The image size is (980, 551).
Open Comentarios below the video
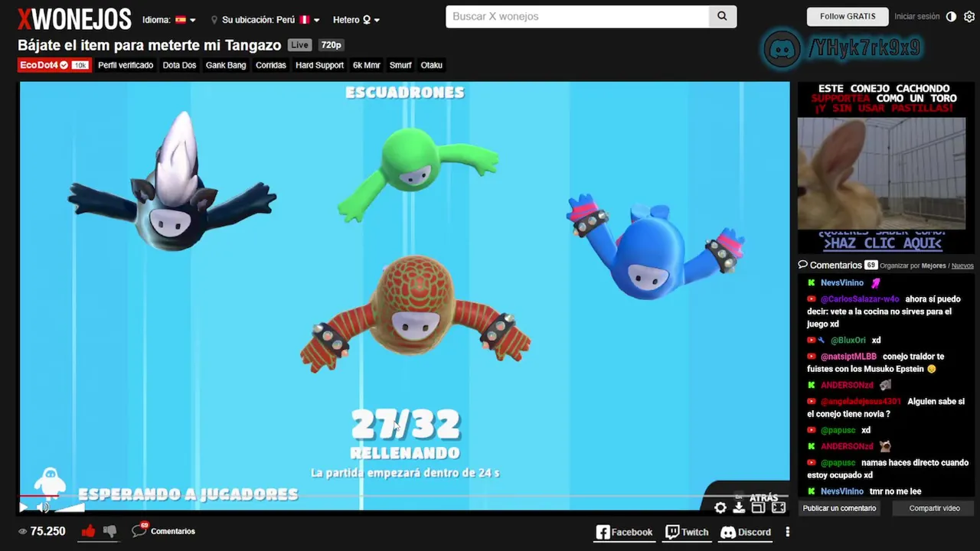pos(164,530)
